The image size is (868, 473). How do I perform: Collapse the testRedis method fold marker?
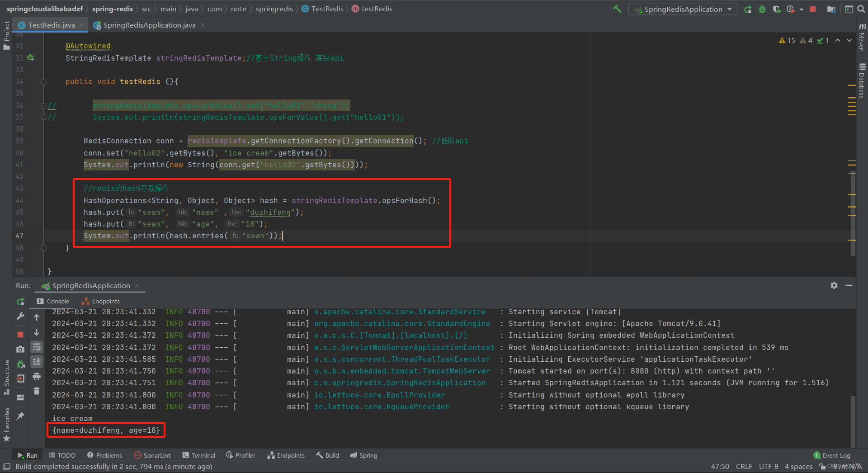click(44, 82)
